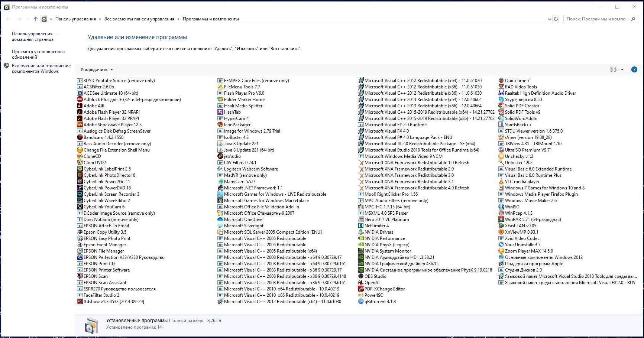
Task: Go up one level with the up arrow
Action: [35, 19]
